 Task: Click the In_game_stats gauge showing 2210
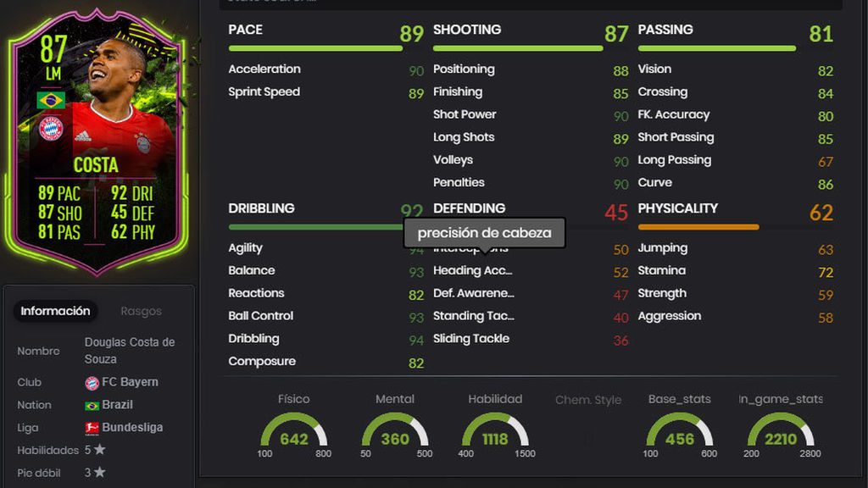pos(781,435)
